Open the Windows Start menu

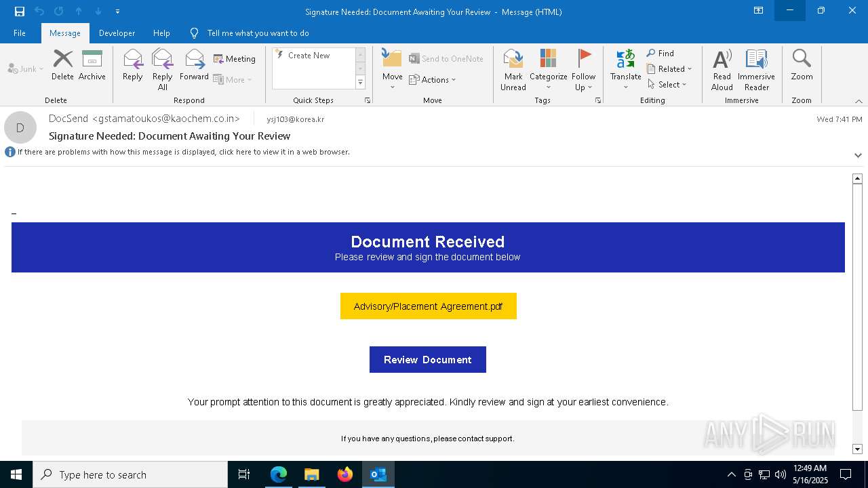pyautogui.click(x=16, y=474)
